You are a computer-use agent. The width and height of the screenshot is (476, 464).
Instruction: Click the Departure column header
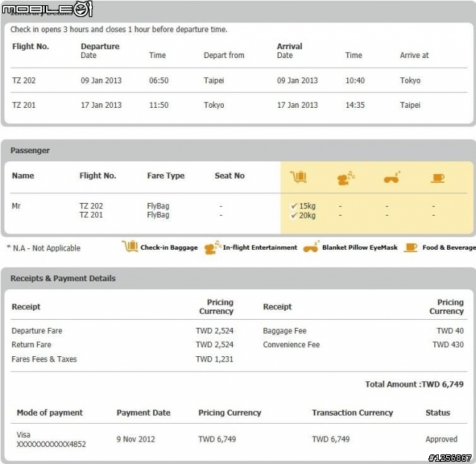[100, 46]
